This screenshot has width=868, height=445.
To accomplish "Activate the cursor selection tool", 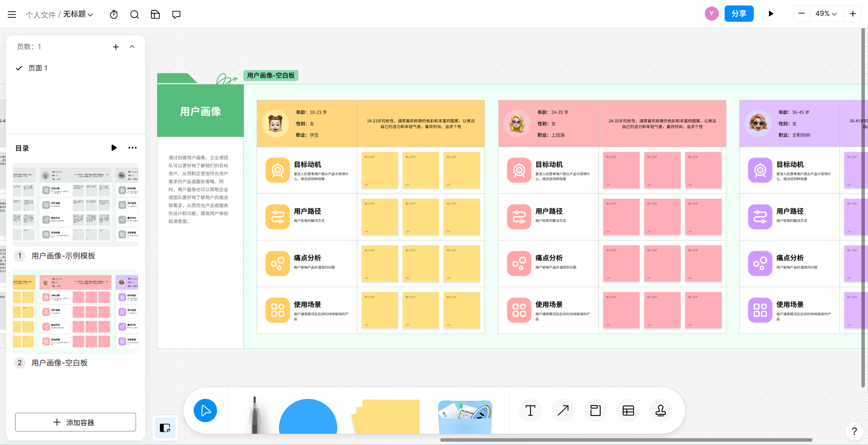I will point(205,411).
